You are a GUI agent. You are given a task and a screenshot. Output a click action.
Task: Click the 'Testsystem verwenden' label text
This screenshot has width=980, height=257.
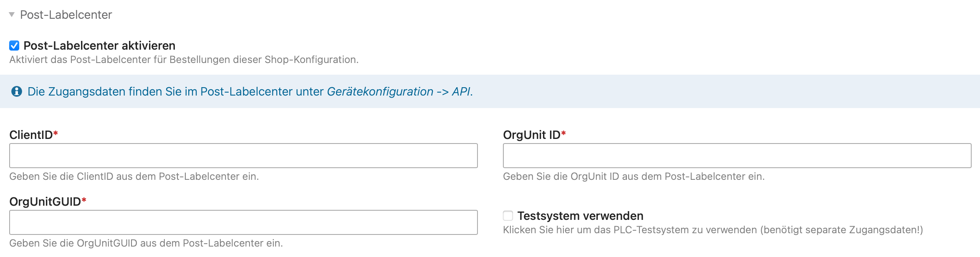pyautogui.click(x=580, y=216)
